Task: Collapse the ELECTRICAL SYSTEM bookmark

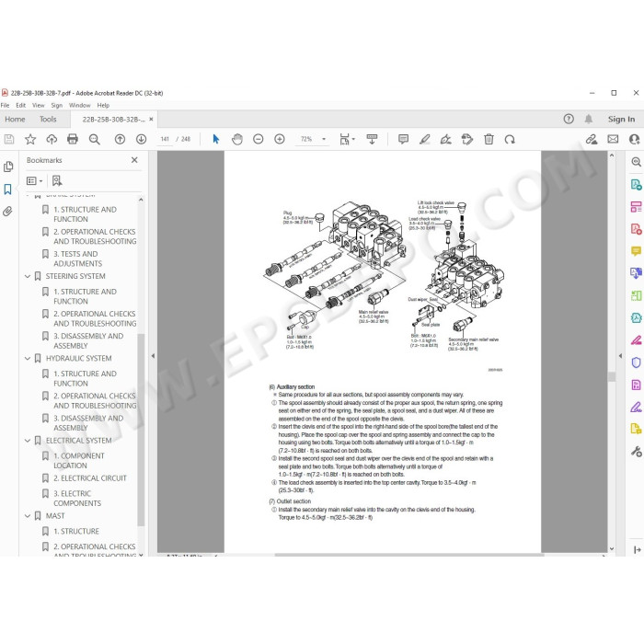Action: tap(28, 441)
